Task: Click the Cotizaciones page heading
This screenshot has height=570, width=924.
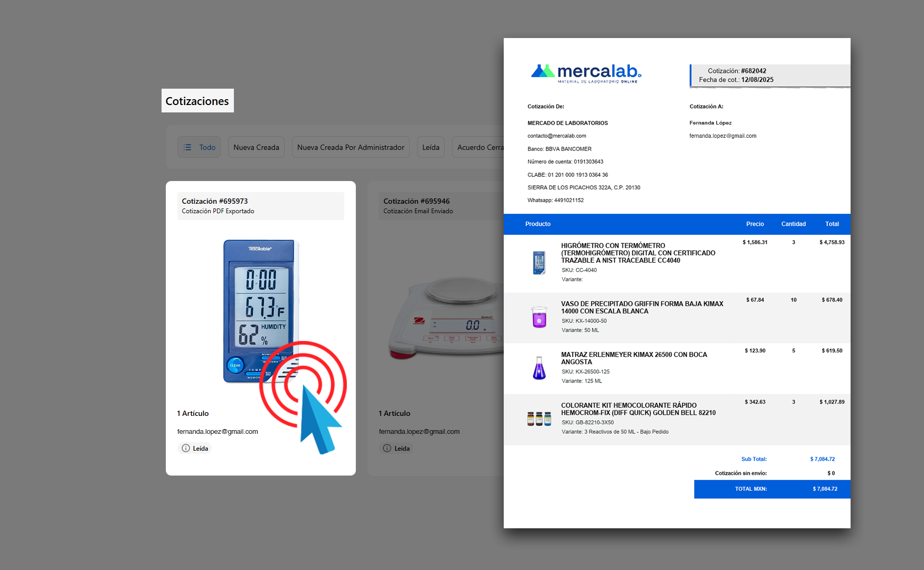Action: [x=197, y=101]
